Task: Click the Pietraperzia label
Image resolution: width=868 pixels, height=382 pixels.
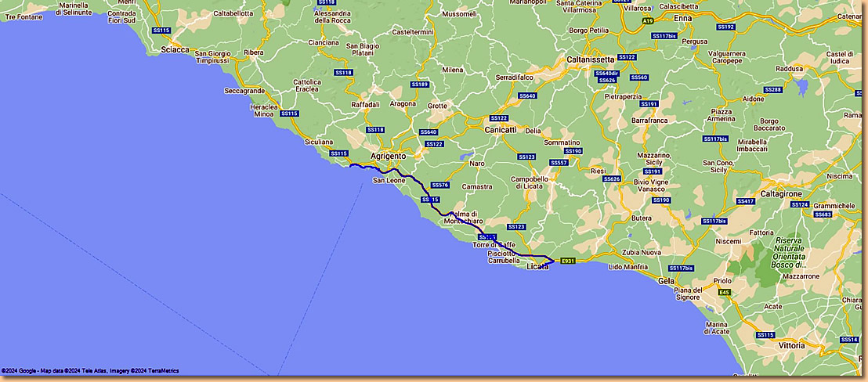Action: tap(623, 96)
